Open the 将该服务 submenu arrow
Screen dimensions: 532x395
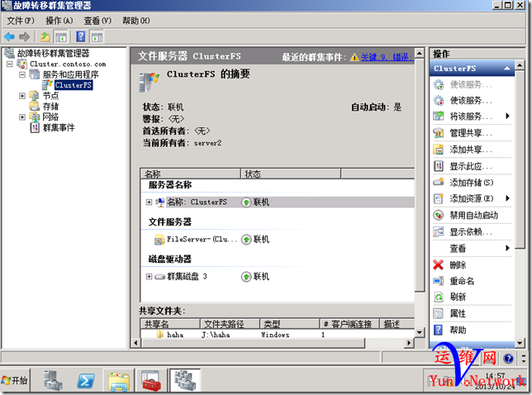pos(507,116)
